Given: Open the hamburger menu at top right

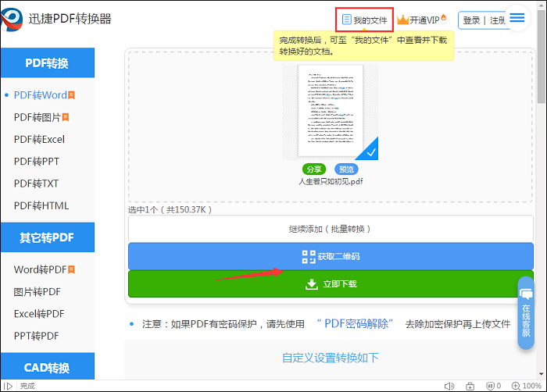Looking at the screenshot, I should (517, 19).
